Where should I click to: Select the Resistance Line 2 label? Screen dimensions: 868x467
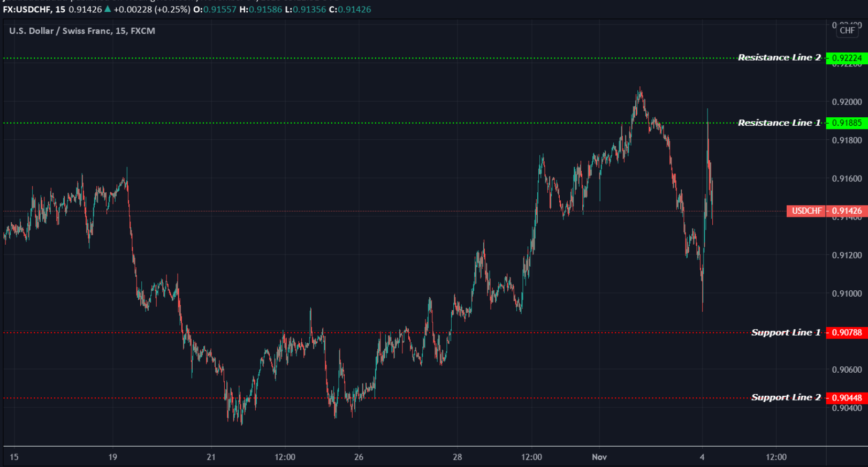[x=779, y=57]
